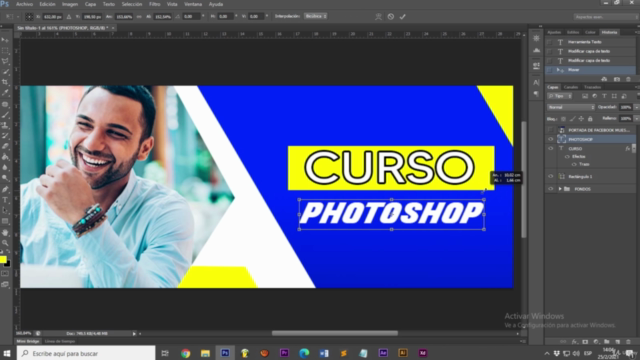Click the X position input field
The image size is (640, 360).
(x=53, y=17)
